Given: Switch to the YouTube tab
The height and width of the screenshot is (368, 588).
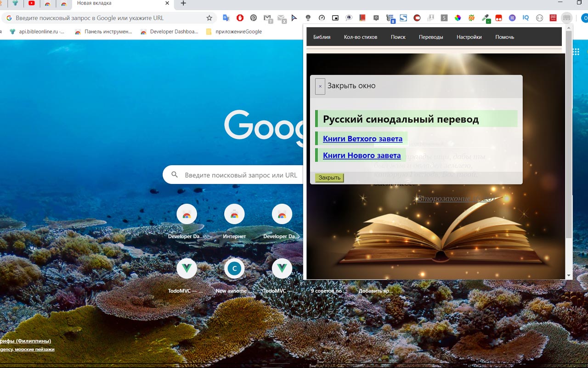Looking at the screenshot, I should pos(32,3).
